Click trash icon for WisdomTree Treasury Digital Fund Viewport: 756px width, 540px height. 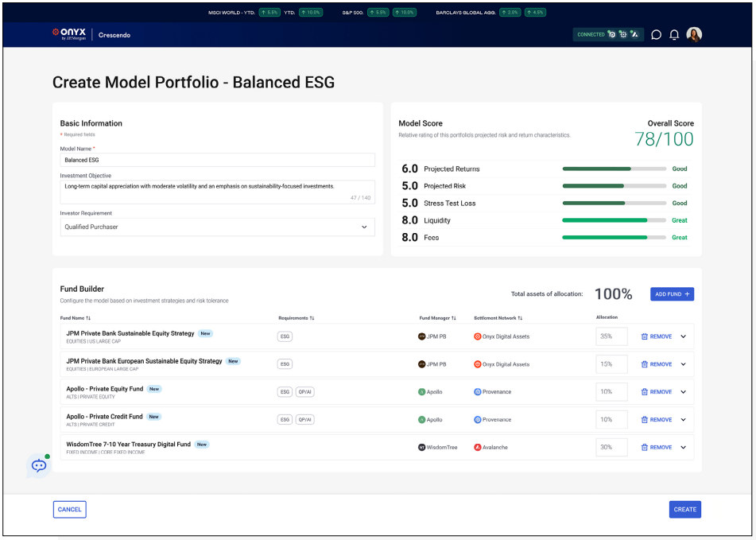[645, 448]
